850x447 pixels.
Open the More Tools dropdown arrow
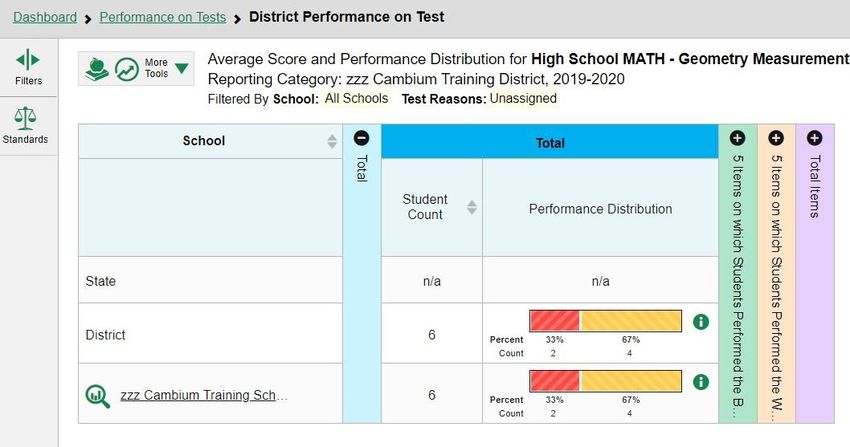pyautogui.click(x=182, y=68)
